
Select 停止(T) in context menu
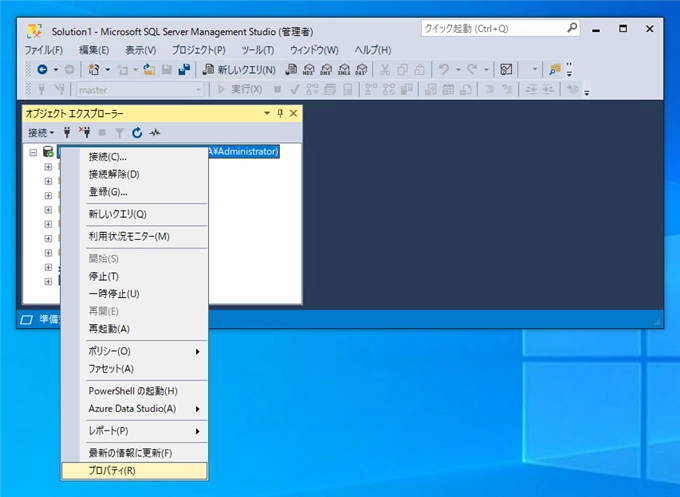click(134, 277)
